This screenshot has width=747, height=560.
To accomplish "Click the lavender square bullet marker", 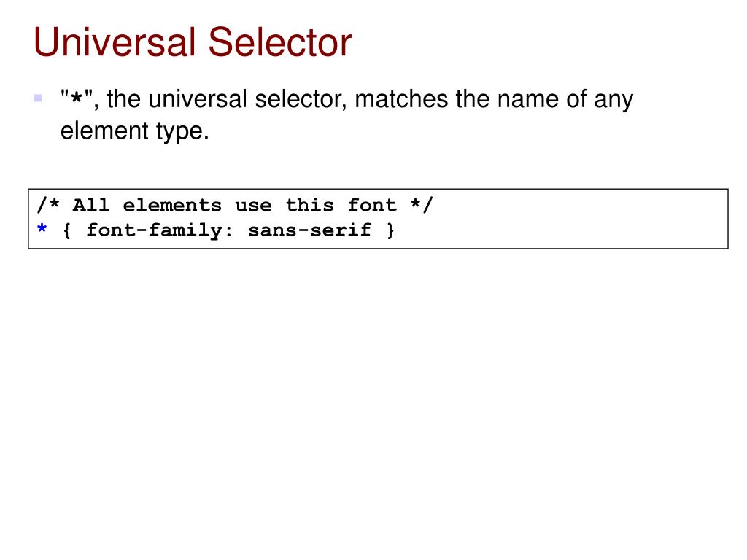I will [38, 98].
